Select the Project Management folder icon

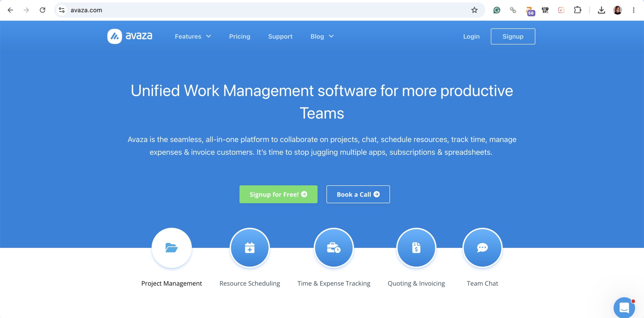pyautogui.click(x=172, y=248)
